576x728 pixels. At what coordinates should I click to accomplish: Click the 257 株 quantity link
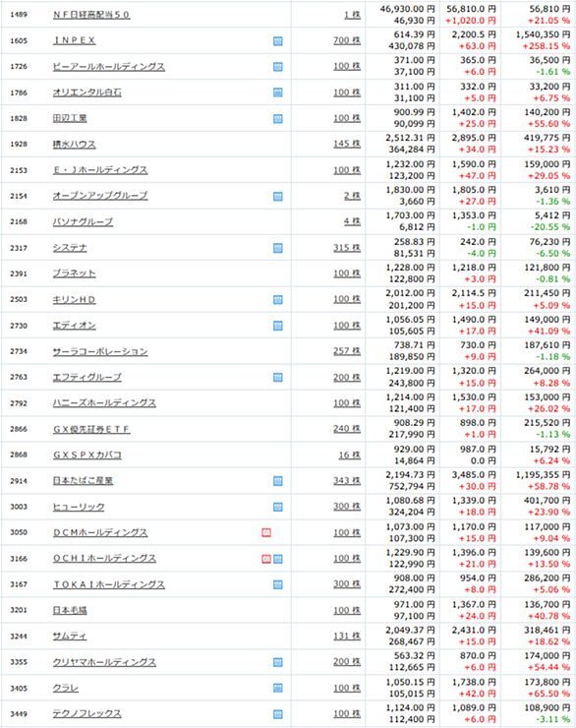[347, 351]
